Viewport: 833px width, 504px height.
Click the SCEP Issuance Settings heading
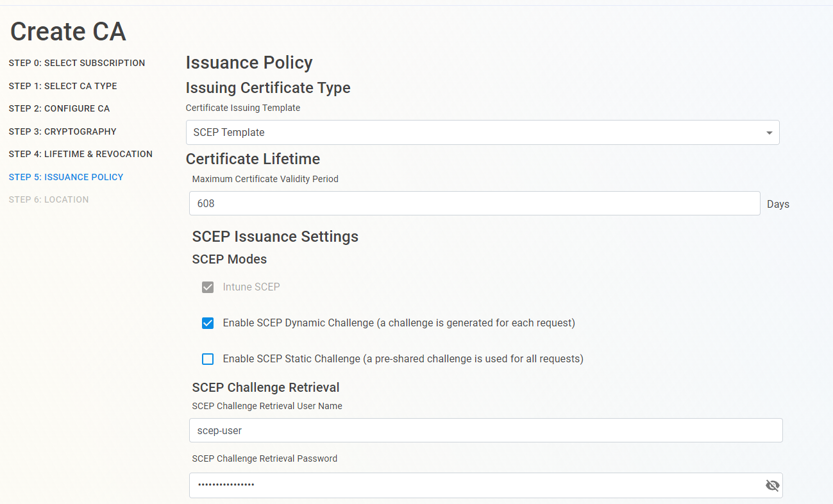[x=275, y=237]
